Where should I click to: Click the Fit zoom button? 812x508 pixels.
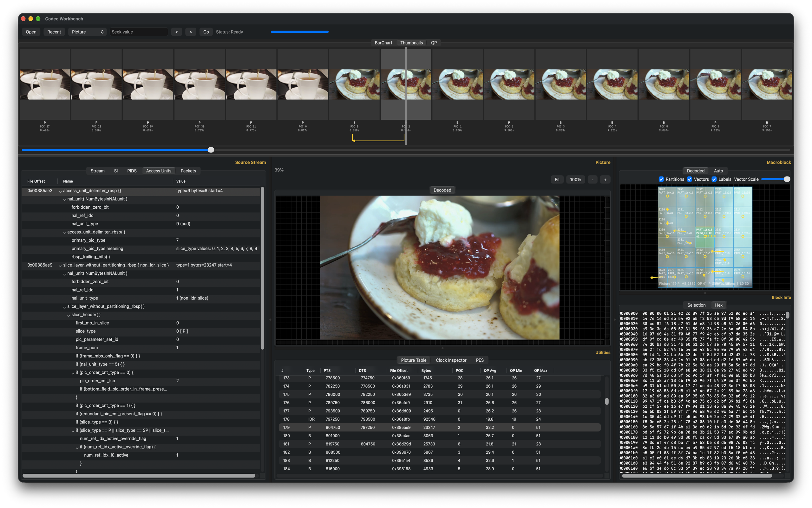tap(557, 180)
